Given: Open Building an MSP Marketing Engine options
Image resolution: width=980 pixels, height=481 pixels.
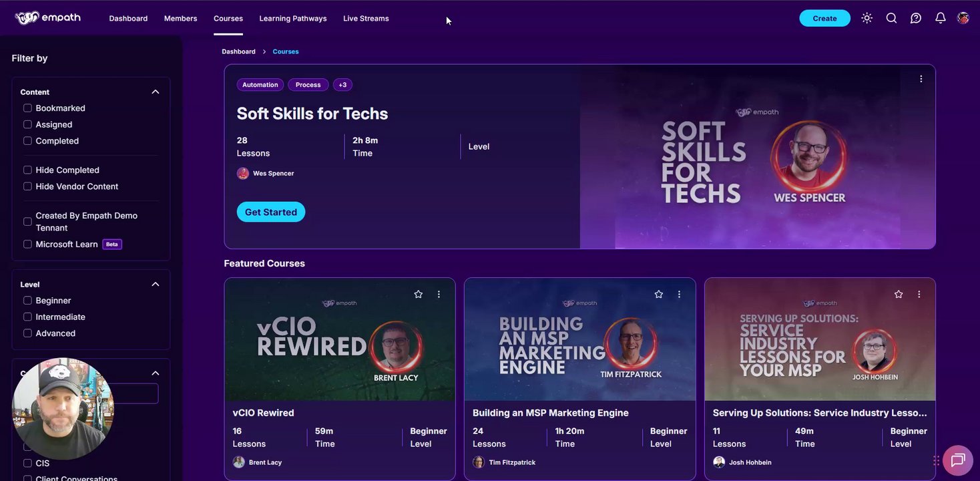Looking at the screenshot, I should [679, 294].
